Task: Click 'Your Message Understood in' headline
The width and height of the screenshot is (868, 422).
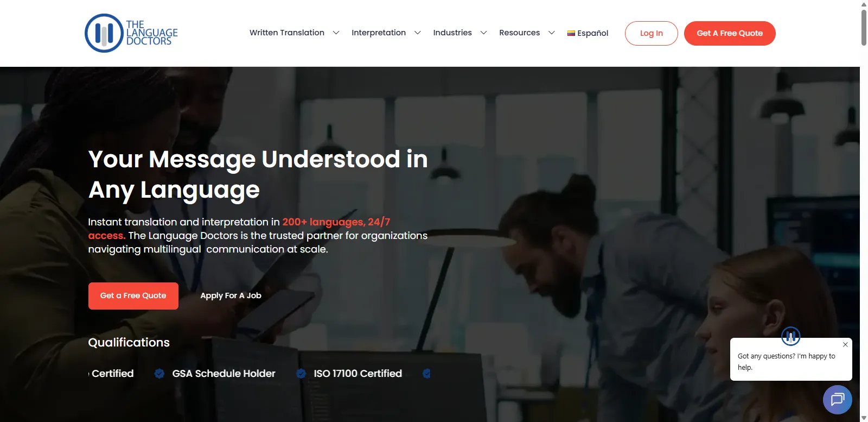Action: (258, 160)
